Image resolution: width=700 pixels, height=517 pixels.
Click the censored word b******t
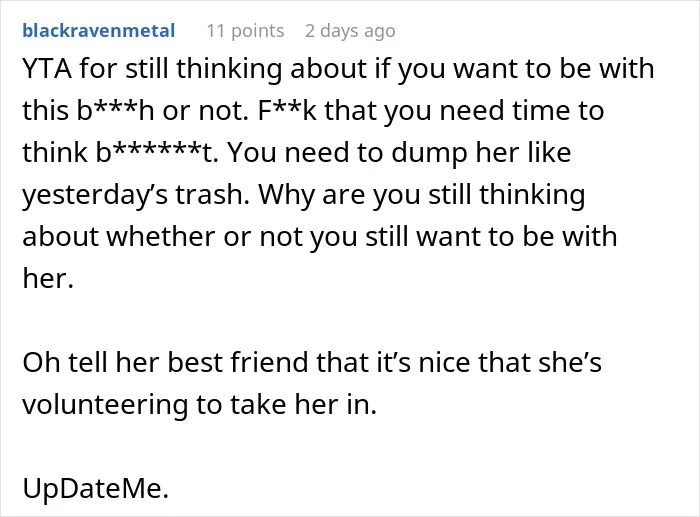point(157,152)
